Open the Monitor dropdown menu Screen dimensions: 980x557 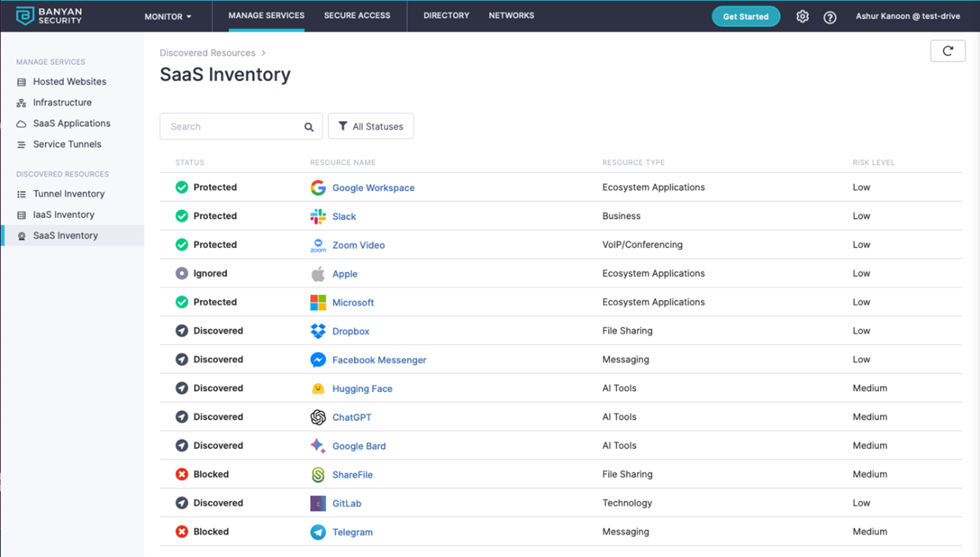tap(168, 16)
